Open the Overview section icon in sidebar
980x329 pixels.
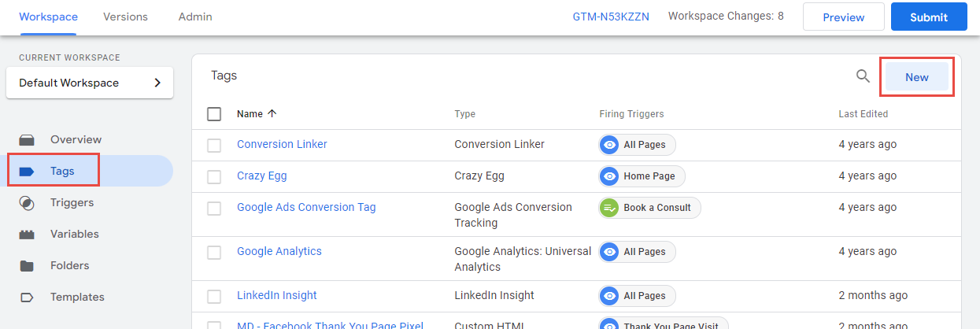[27, 140]
